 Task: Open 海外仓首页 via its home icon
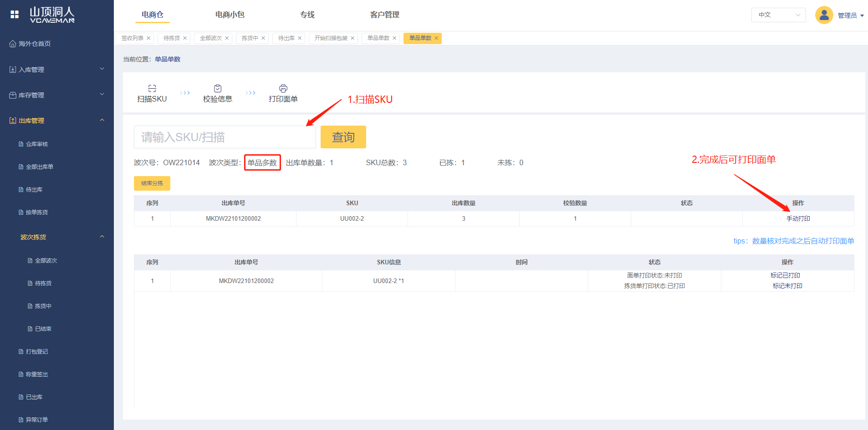click(x=13, y=44)
